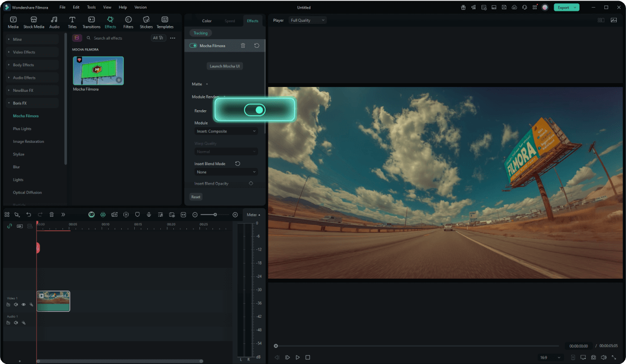Open the Edit menu
The width and height of the screenshot is (626, 364).
(x=76, y=7)
